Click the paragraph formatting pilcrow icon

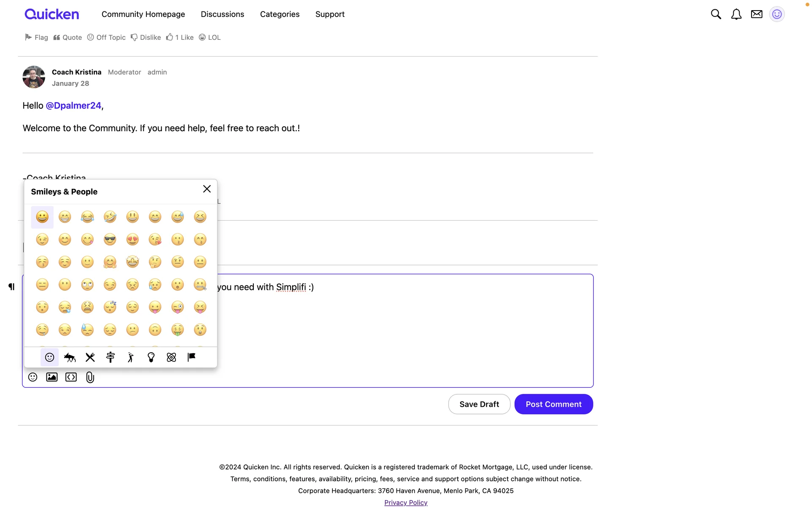pos(11,287)
